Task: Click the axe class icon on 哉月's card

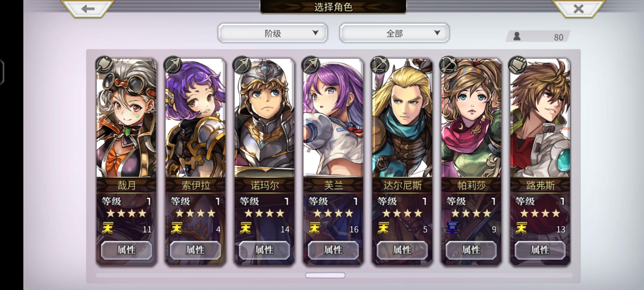Action: click(104, 65)
